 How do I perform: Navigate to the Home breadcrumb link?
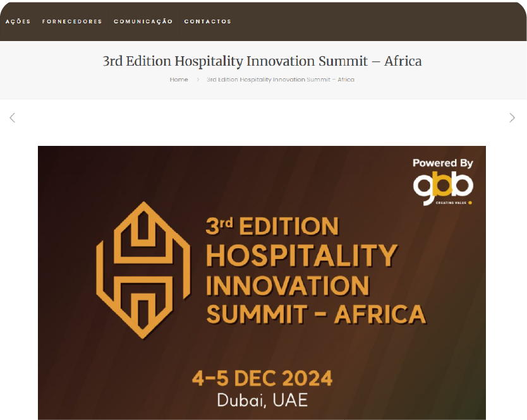[x=179, y=80]
